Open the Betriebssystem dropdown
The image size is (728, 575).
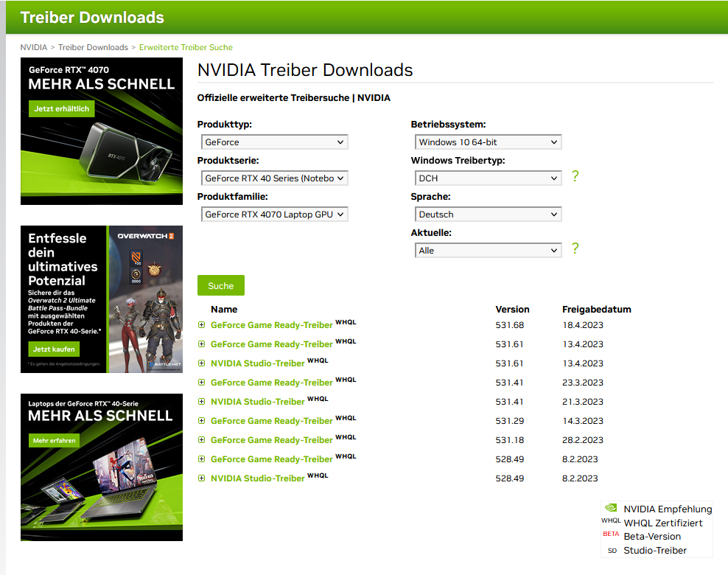[488, 142]
